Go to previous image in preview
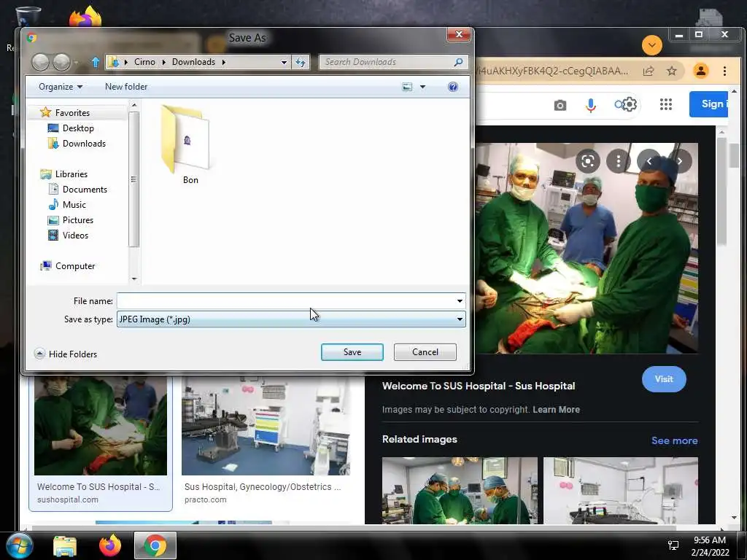This screenshot has height=560, width=747. coord(649,161)
